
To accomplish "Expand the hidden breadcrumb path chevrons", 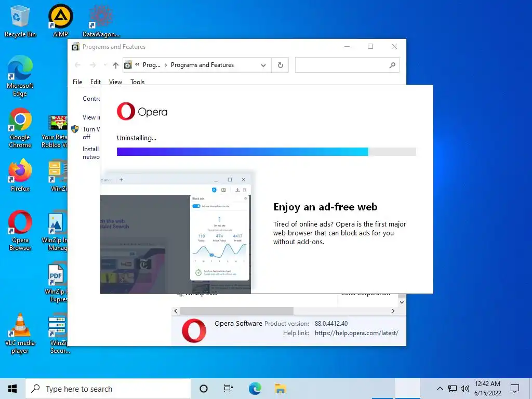I will pyautogui.click(x=137, y=64).
